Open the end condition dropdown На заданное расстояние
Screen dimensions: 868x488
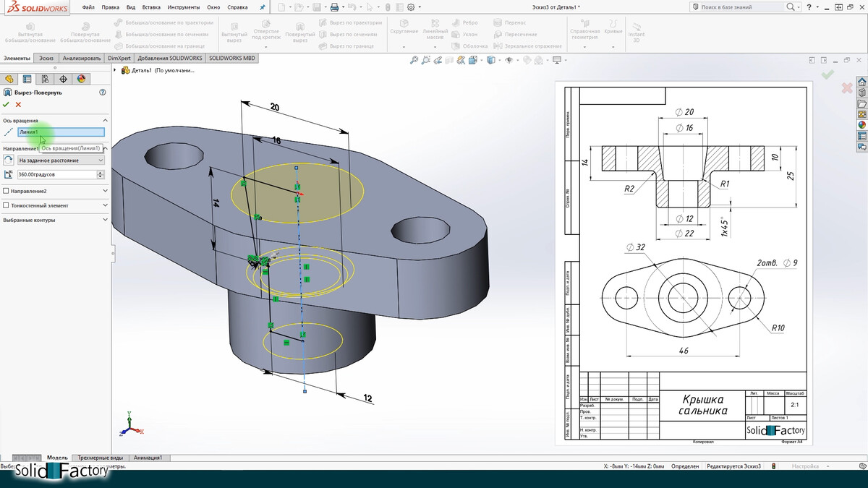pos(61,160)
